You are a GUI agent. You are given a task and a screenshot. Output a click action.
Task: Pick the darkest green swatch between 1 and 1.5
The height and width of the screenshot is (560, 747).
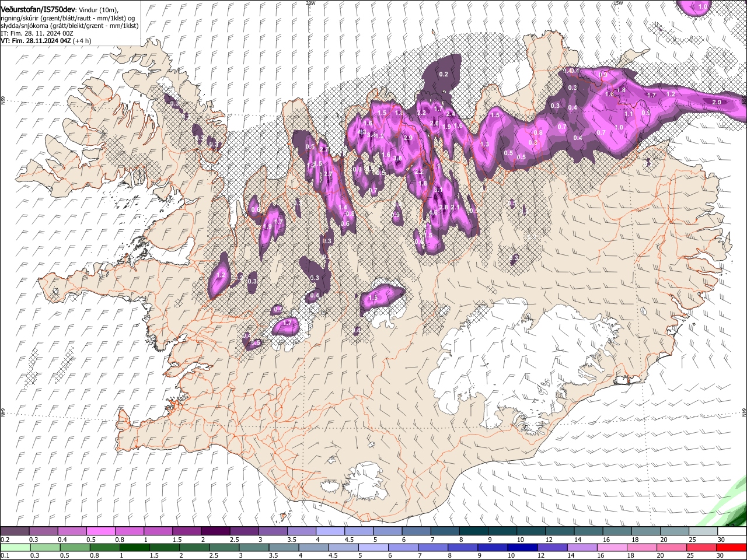point(135,547)
